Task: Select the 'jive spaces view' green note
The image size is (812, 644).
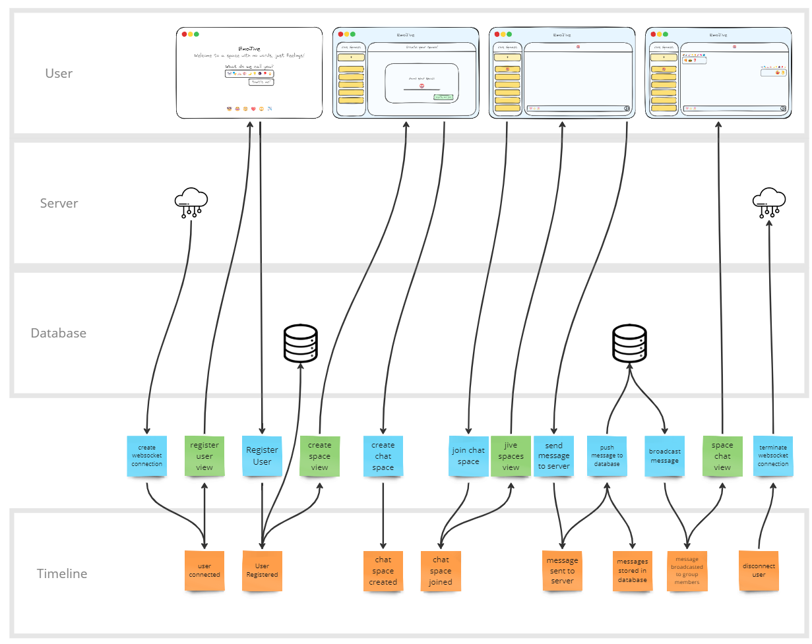Action: [511, 455]
